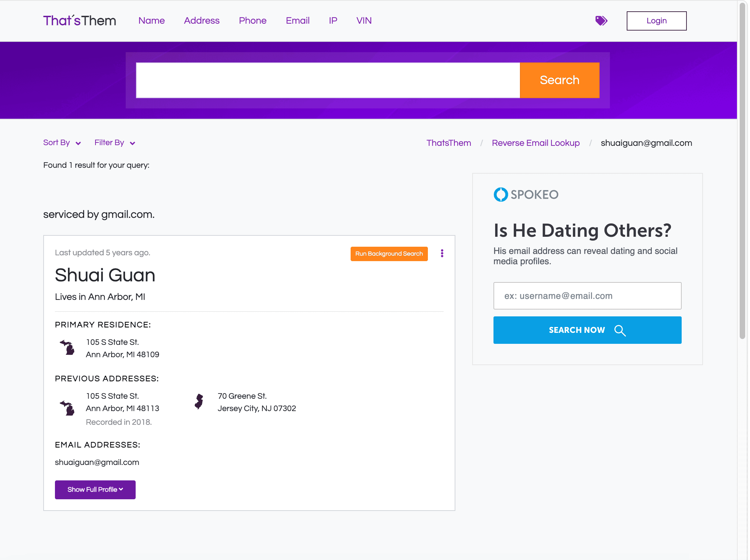Click the purple price tags icon
Screen dimensions: 750x560
pyautogui.click(x=601, y=21)
